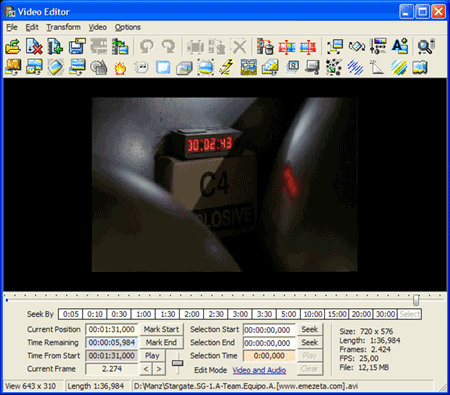
Task: Click the delete selection trash can icon
Action: 265,46
